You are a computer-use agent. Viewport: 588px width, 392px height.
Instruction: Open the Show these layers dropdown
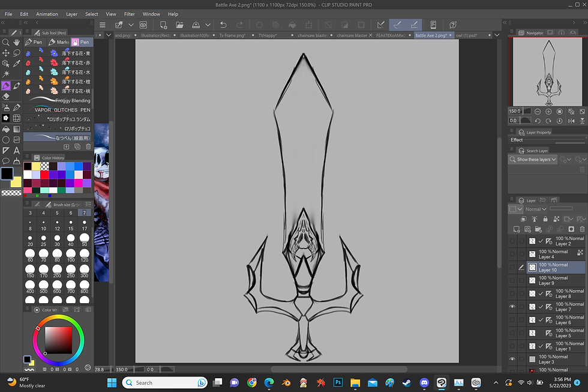pyautogui.click(x=533, y=160)
